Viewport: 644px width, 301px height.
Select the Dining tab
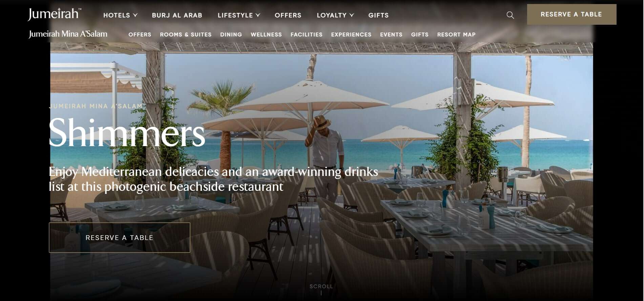[231, 35]
